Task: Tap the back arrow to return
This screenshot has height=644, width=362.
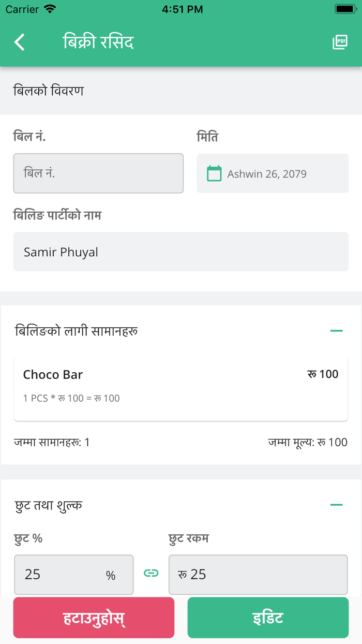Action: 19,42
